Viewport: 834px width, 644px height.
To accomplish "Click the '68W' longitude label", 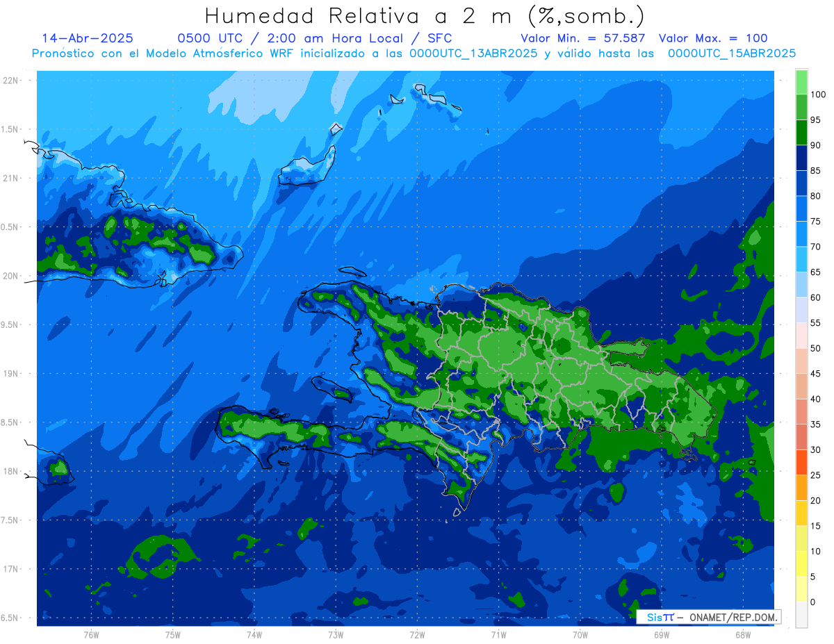I will coord(743,635).
